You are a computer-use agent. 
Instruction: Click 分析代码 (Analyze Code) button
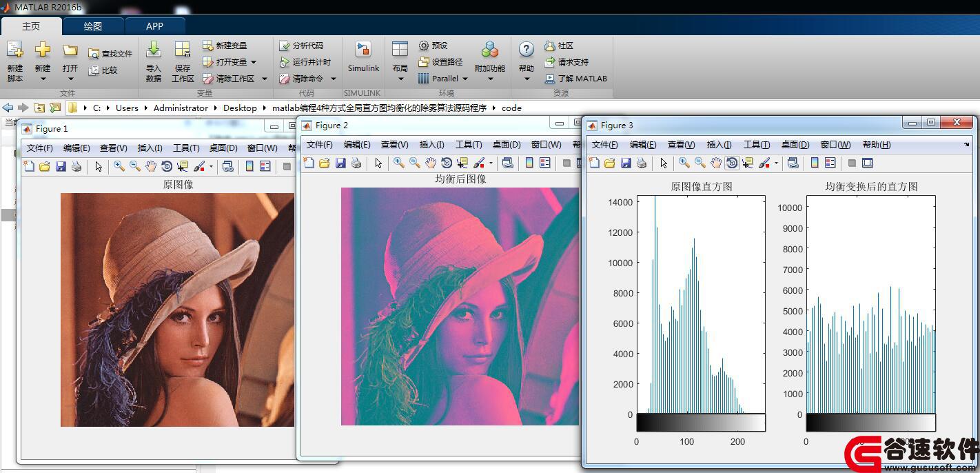point(301,46)
